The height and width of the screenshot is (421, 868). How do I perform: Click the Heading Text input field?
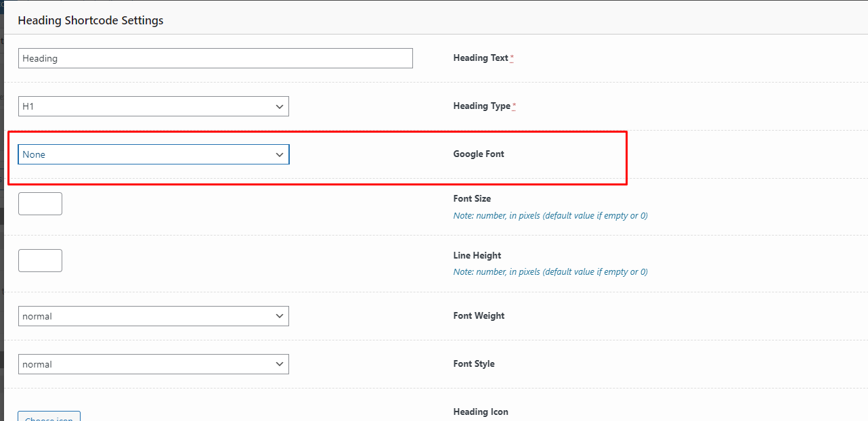[215, 58]
